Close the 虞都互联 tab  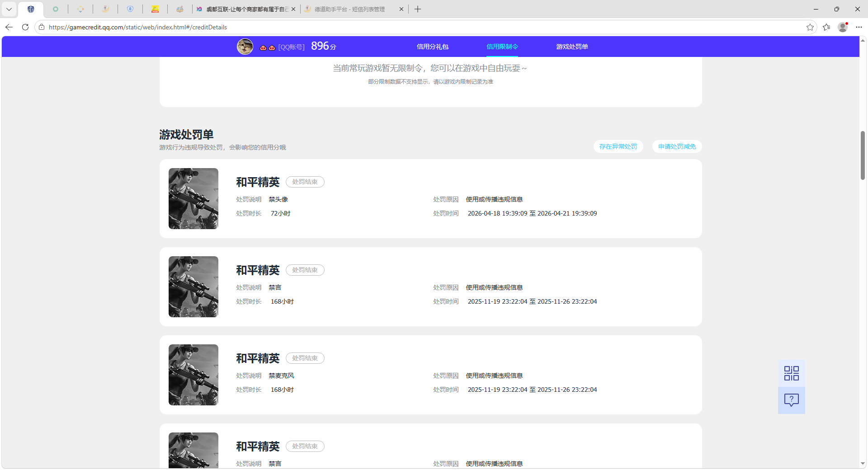[x=293, y=9]
